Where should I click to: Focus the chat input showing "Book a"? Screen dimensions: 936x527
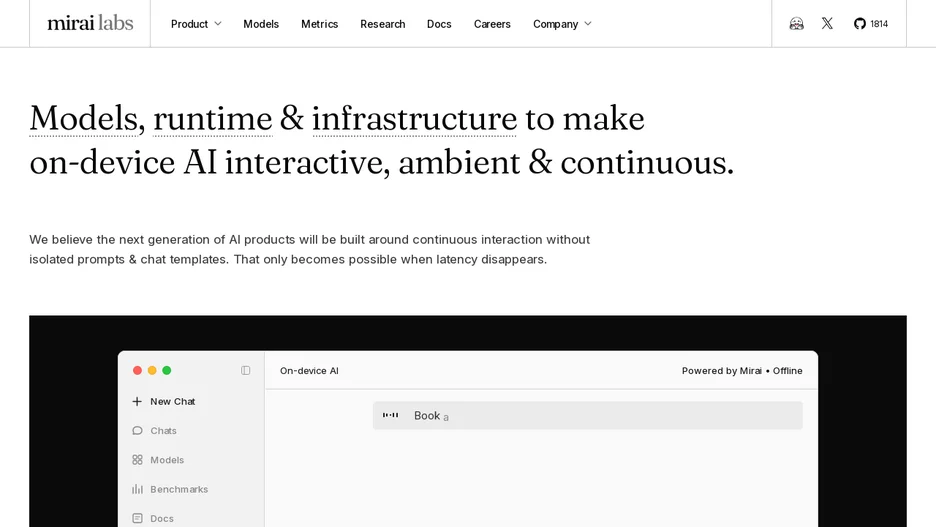587,415
